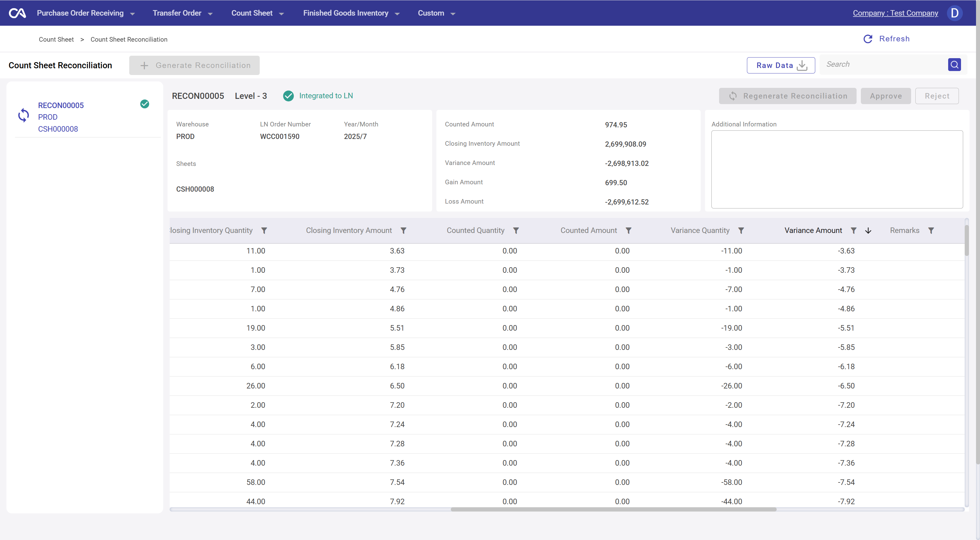Screen dimensions: 980x540
Task: Click the Regenerate Reconciliation button
Action: (x=787, y=96)
